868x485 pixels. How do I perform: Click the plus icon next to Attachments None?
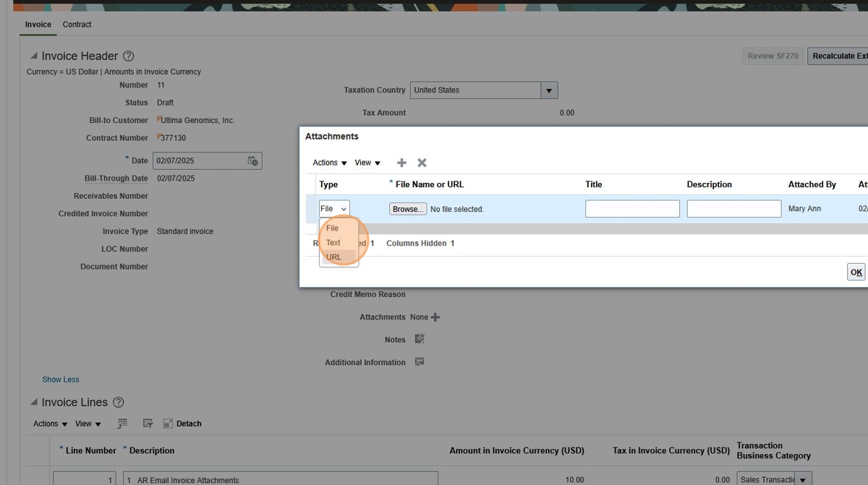pyautogui.click(x=435, y=317)
